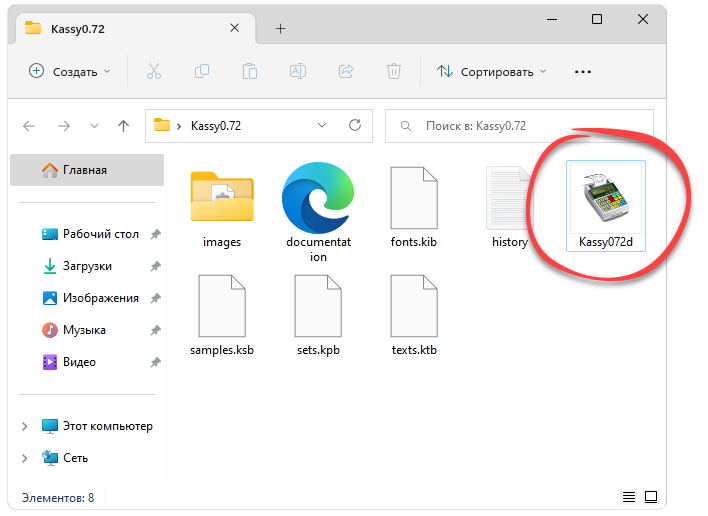
Task: Switch to details list view
Action: coord(629,497)
